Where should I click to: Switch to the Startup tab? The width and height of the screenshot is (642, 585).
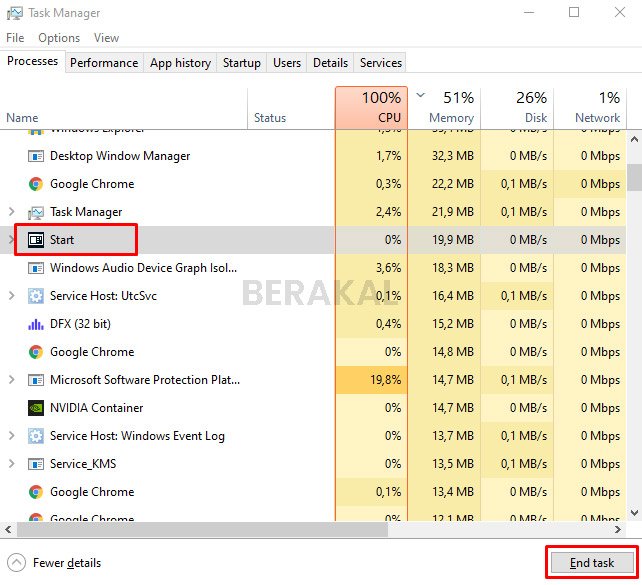click(242, 63)
